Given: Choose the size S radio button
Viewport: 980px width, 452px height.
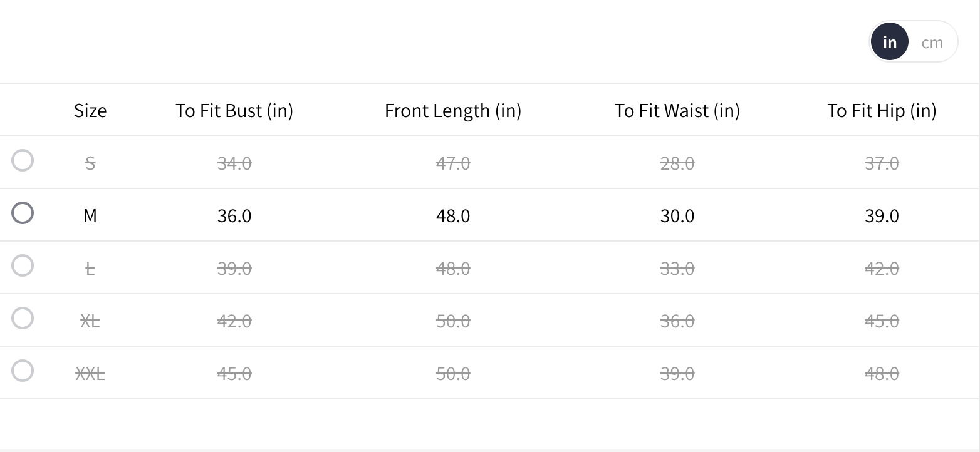Looking at the screenshot, I should pyautogui.click(x=23, y=160).
